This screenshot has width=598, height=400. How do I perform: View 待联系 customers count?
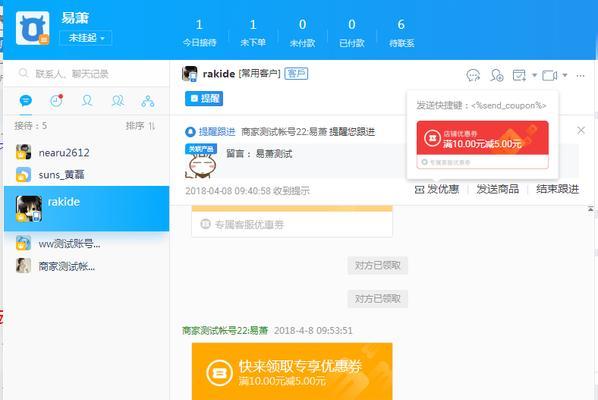[401, 34]
